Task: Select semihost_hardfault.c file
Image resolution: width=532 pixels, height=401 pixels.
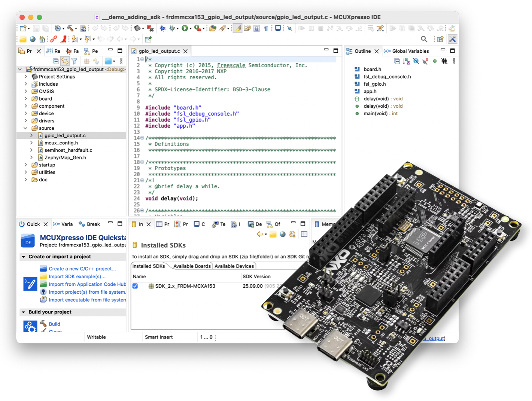Action: [69, 150]
